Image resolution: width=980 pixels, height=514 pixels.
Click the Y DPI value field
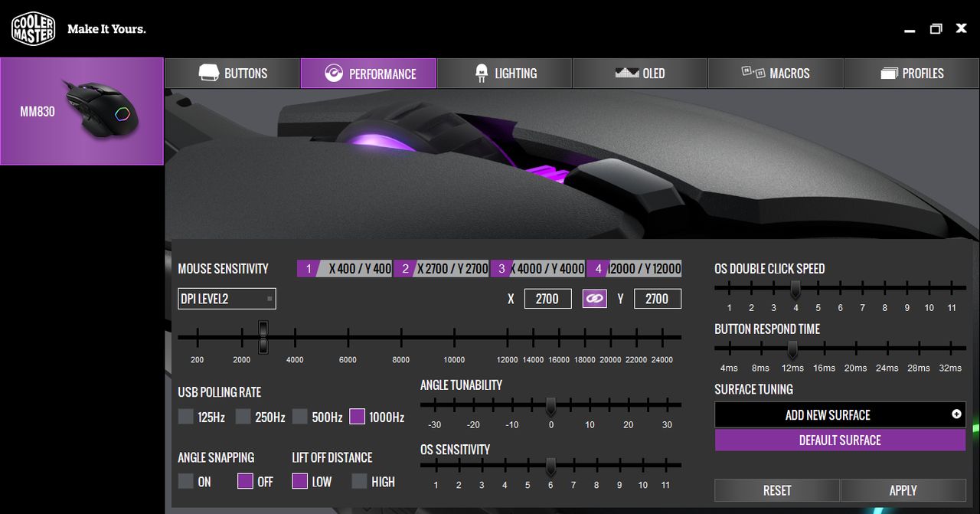[658, 299]
